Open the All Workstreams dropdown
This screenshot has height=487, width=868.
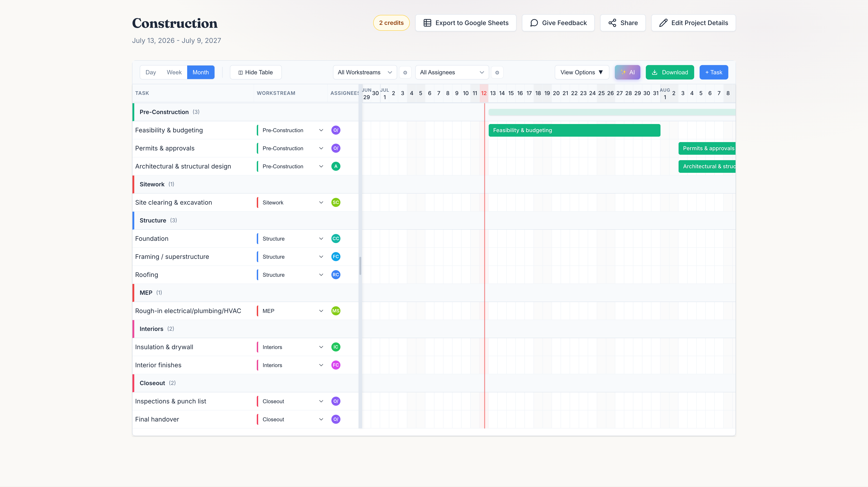(365, 73)
